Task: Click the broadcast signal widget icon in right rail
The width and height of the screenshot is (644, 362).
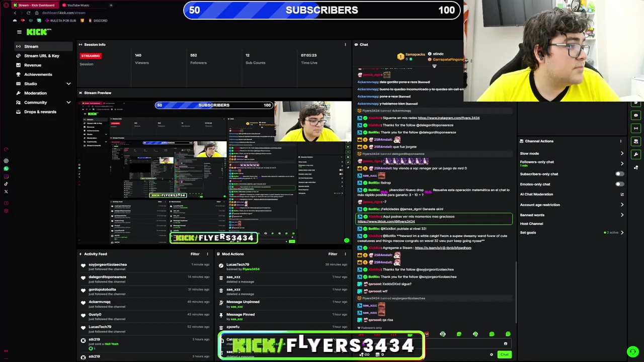Action: tap(636, 128)
